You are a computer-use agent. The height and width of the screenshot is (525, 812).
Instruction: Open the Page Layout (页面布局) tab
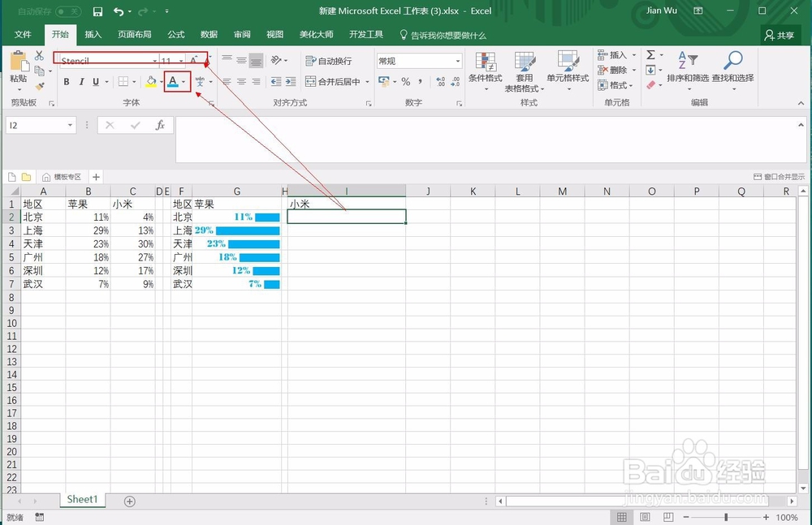(135, 34)
